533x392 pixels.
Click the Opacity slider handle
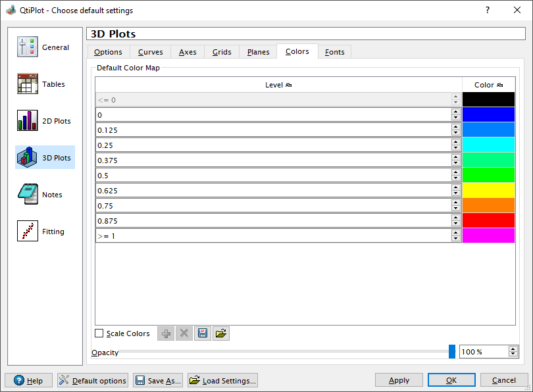coord(451,352)
